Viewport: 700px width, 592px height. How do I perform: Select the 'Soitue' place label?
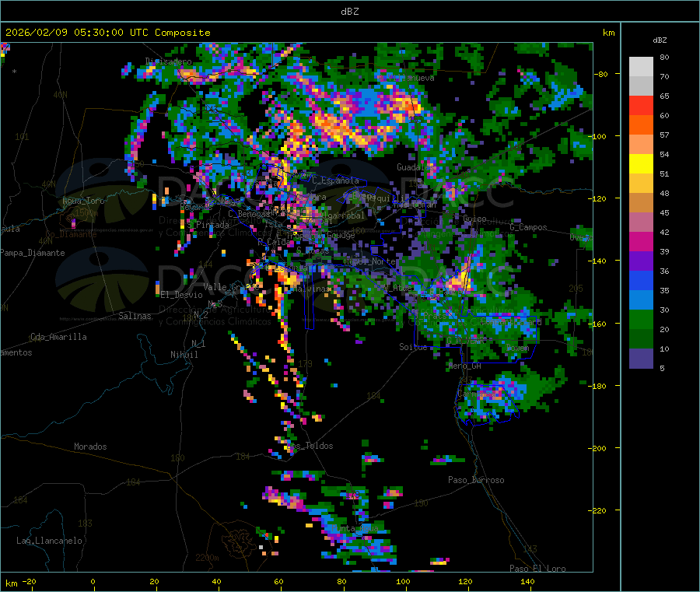coord(413,347)
